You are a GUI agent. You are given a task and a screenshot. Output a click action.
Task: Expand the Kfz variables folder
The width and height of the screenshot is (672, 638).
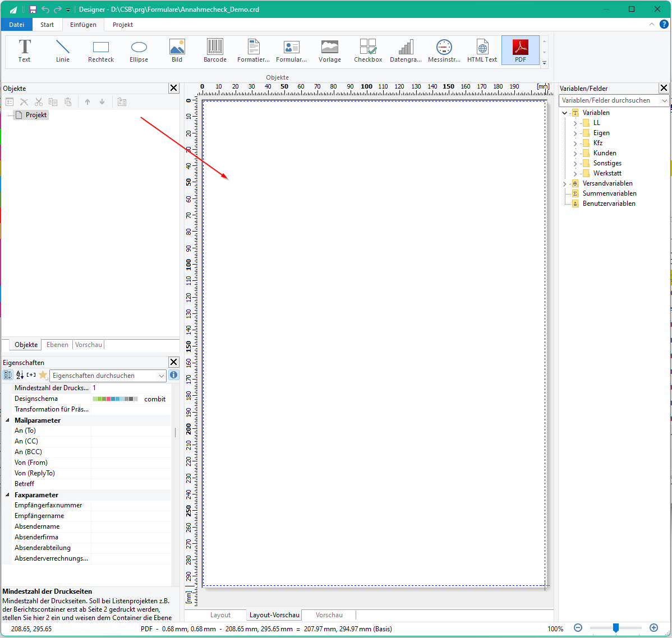click(x=575, y=143)
